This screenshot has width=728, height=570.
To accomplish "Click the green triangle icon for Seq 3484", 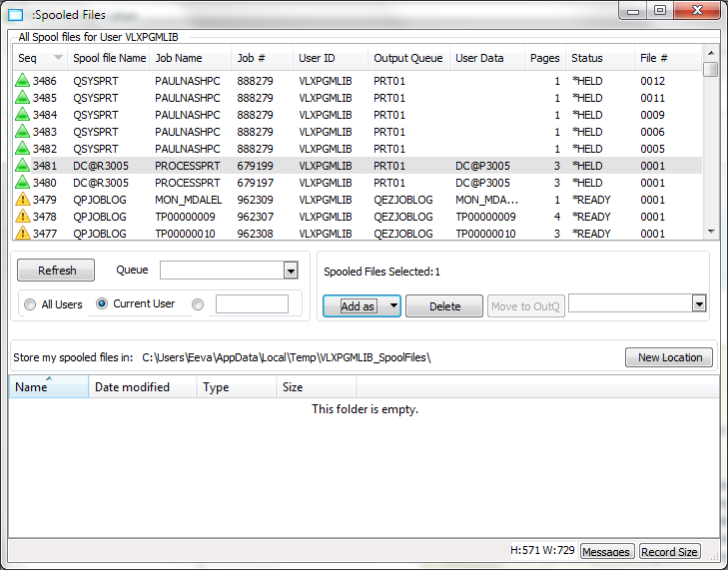I will 22,115.
